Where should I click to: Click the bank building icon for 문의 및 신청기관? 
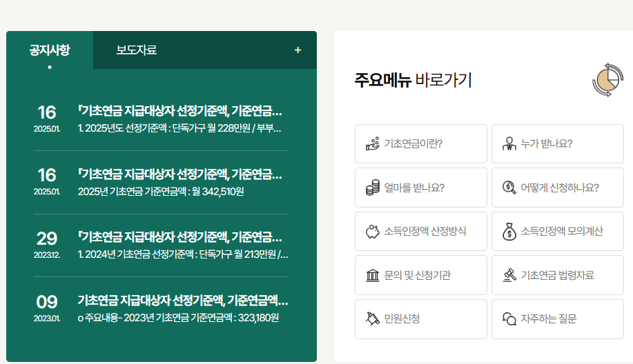373,276
